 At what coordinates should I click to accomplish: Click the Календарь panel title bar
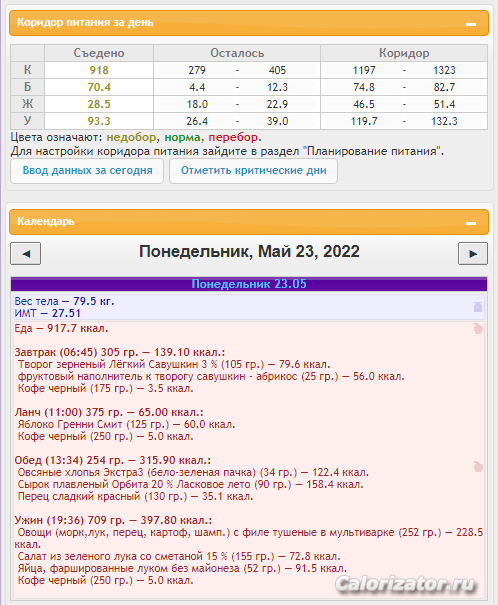pyautogui.click(x=249, y=222)
